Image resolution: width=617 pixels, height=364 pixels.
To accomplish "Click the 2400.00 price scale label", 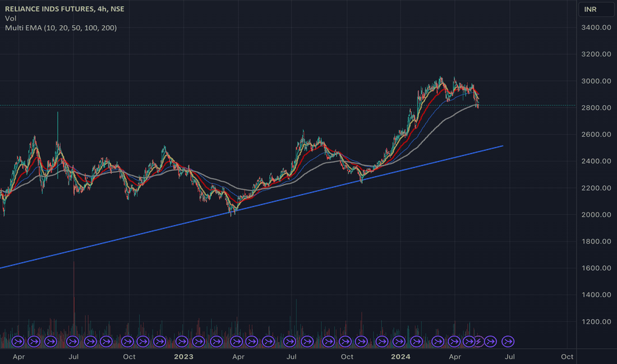I will (596, 161).
